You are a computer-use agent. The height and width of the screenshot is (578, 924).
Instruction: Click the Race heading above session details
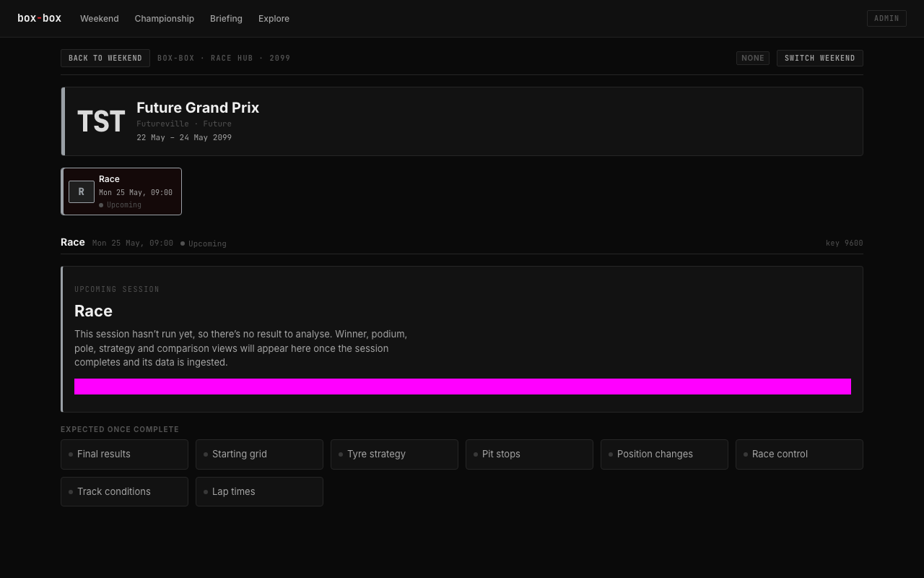point(73,242)
